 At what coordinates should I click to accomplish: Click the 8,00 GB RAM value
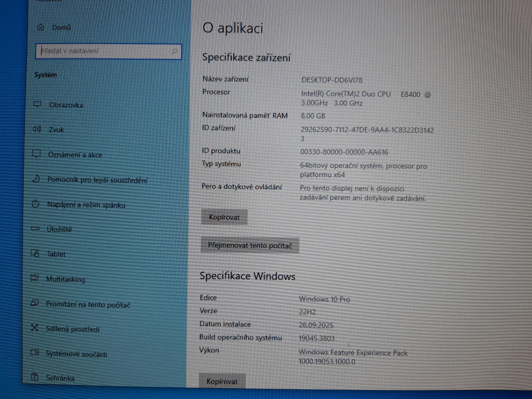313,116
